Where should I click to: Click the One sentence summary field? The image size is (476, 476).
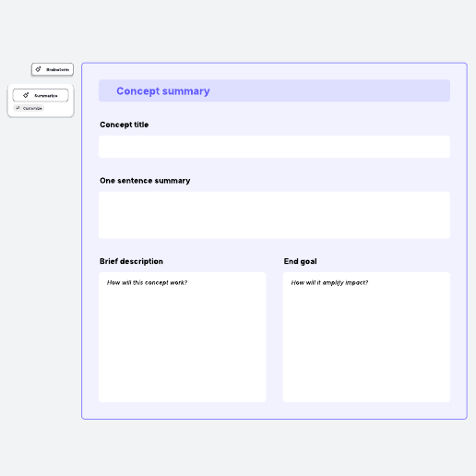[274, 215]
